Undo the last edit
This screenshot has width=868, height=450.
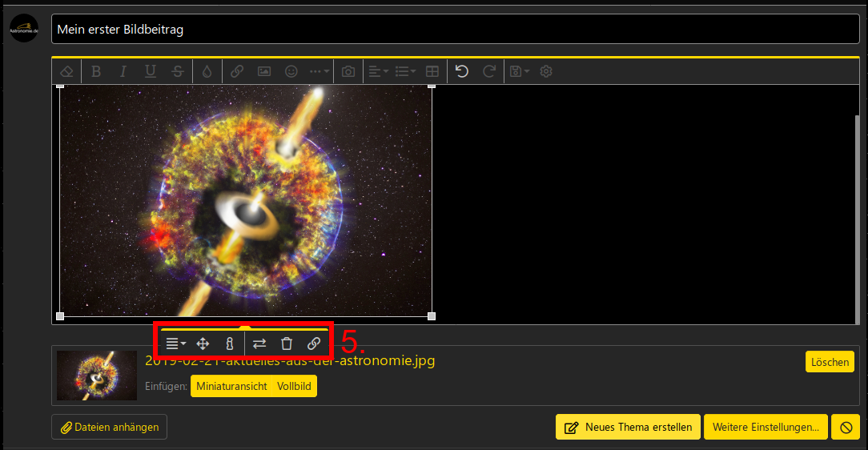click(462, 71)
